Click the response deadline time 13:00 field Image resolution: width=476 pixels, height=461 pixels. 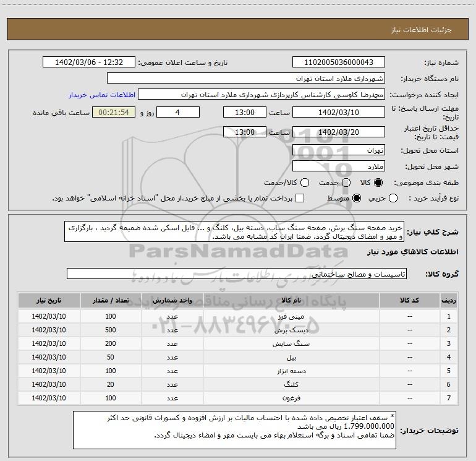pos(245,113)
